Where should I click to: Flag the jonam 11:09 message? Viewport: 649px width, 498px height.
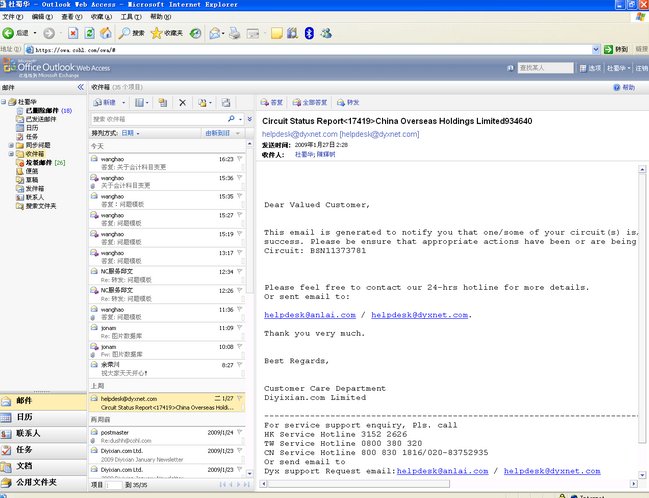click(x=240, y=328)
